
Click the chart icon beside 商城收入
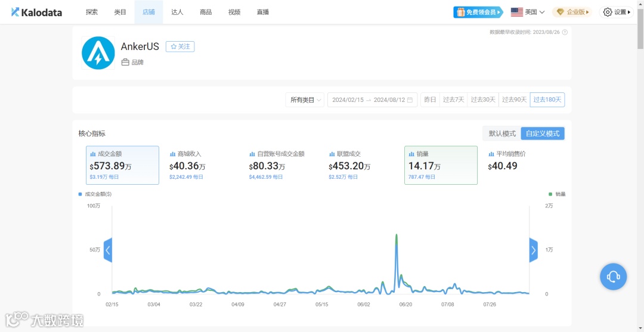click(x=172, y=154)
